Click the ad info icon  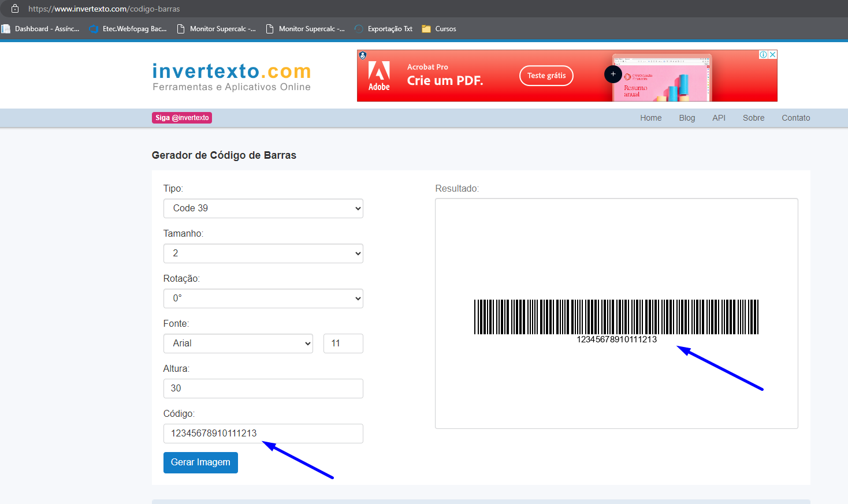pos(764,54)
